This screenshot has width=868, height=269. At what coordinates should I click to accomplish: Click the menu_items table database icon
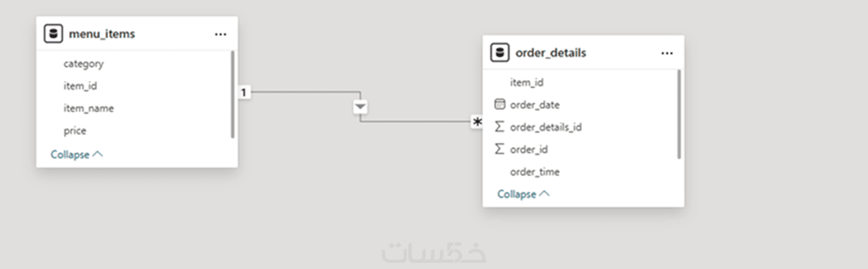(x=53, y=34)
